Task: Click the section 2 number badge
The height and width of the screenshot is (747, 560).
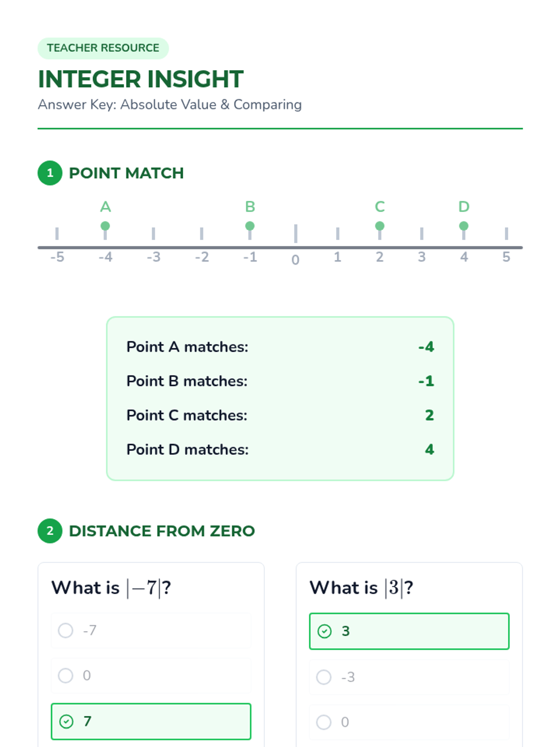Action: tap(50, 531)
